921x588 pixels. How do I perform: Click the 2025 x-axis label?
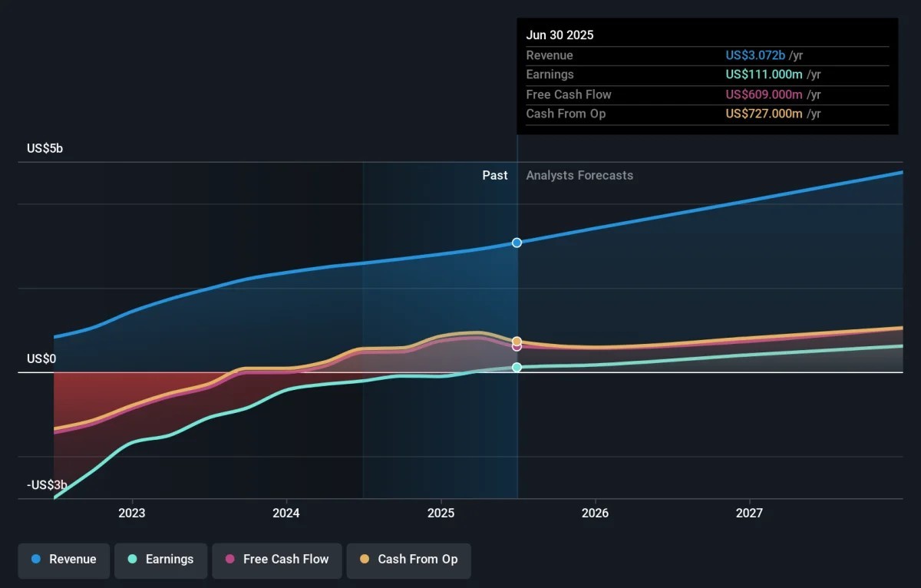click(x=441, y=513)
